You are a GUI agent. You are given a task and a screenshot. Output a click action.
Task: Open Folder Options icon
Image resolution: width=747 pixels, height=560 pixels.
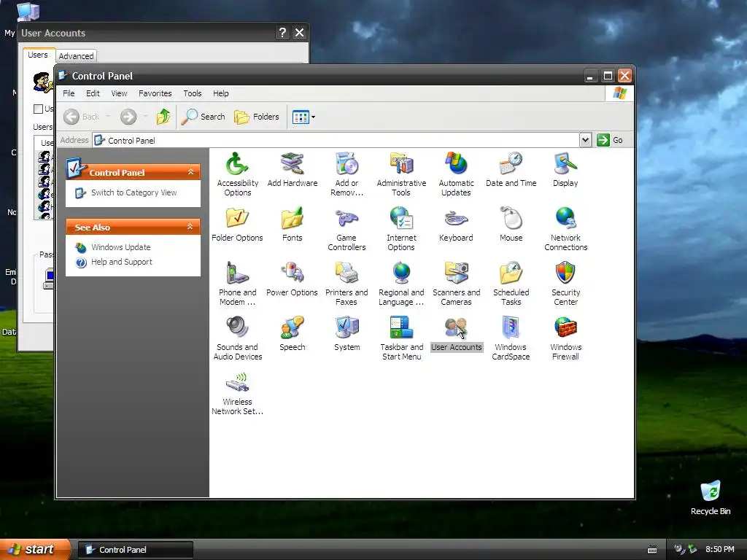pyautogui.click(x=237, y=225)
